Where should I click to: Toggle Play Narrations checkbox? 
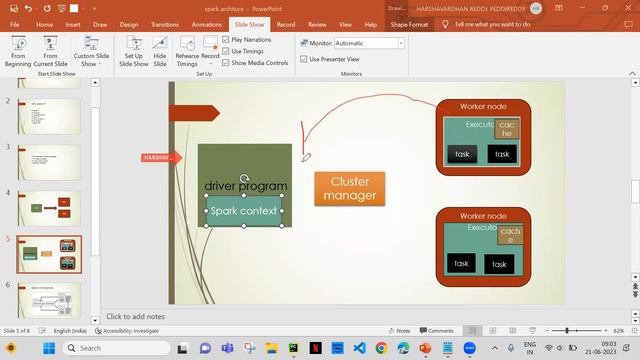pyautogui.click(x=226, y=40)
